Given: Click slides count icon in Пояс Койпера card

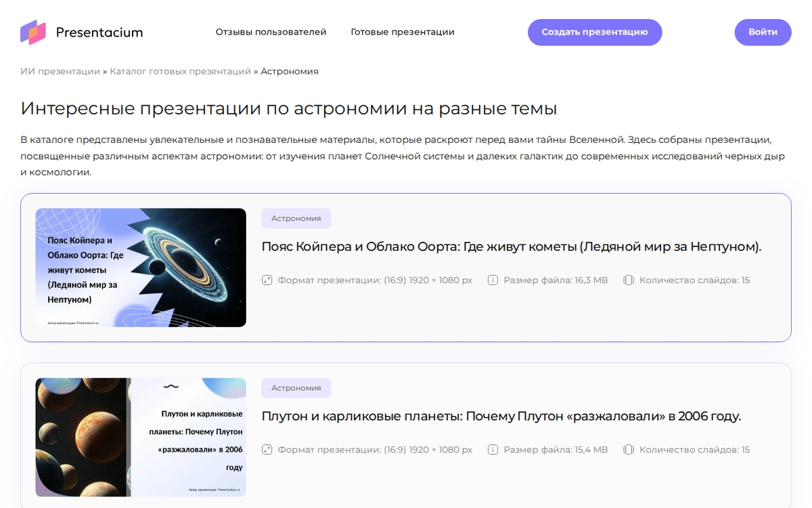Looking at the screenshot, I should (x=629, y=280).
